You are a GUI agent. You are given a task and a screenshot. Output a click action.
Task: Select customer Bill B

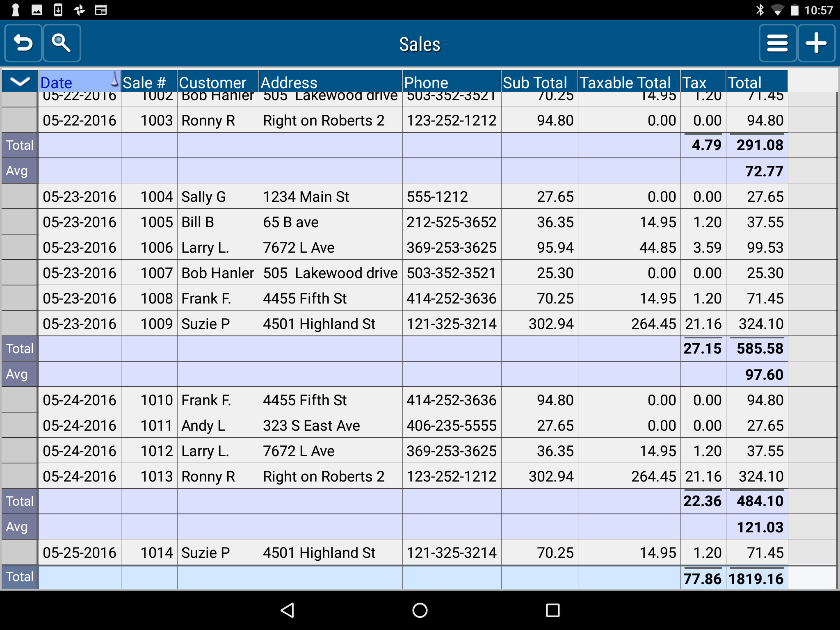point(218,222)
